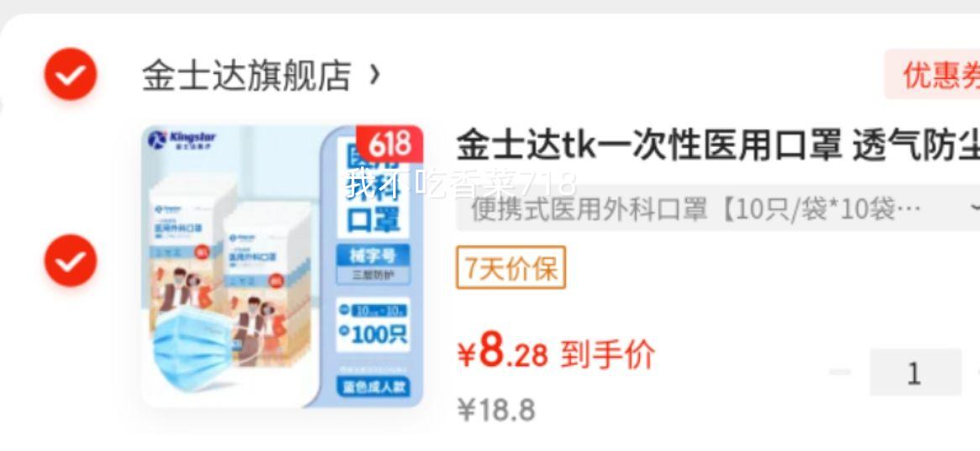
Task: Tap the ¥8.28 到手价 price
Action: point(556,354)
